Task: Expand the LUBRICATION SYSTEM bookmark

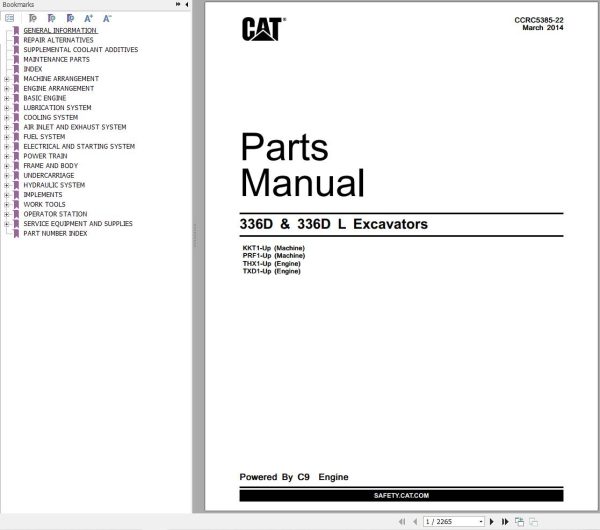Action: point(7,108)
